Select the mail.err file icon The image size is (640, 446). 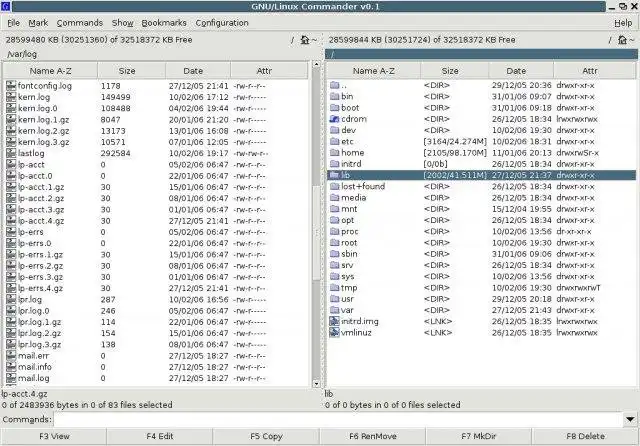[11, 356]
